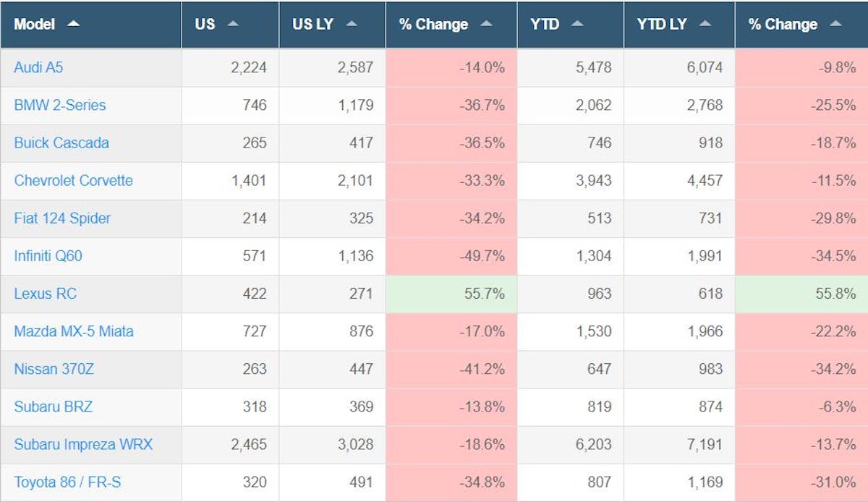868x502 pixels.
Task: Open the Lexus RC model link
Action: coord(45,294)
